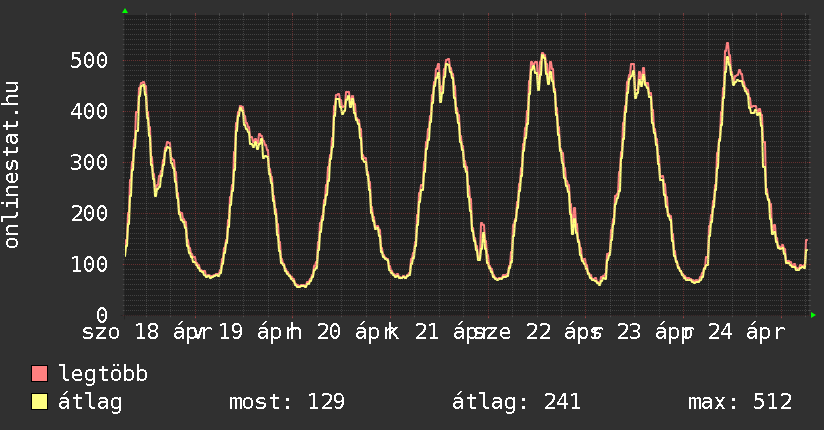Click the '24 ápr' date label
Image resolution: width=824 pixels, height=430 pixels.
[x=744, y=332]
